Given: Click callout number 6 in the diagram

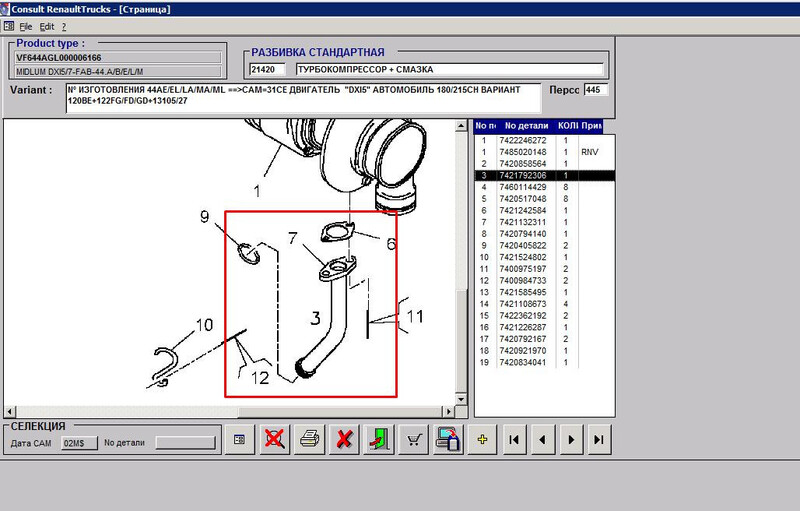Looking at the screenshot, I should pyautogui.click(x=391, y=244).
